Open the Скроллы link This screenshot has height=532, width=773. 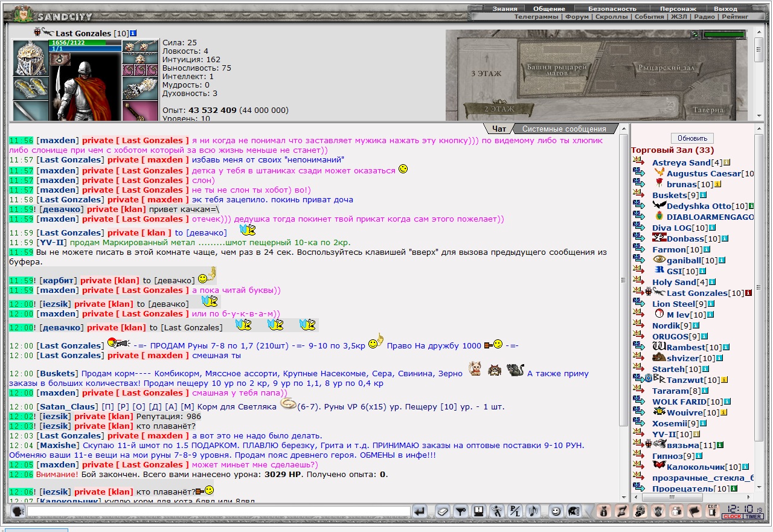pyautogui.click(x=611, y=17)
